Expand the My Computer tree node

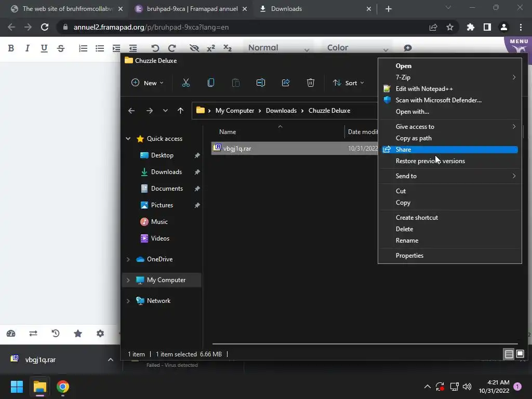pyautogui.click(x=128, y=280)
